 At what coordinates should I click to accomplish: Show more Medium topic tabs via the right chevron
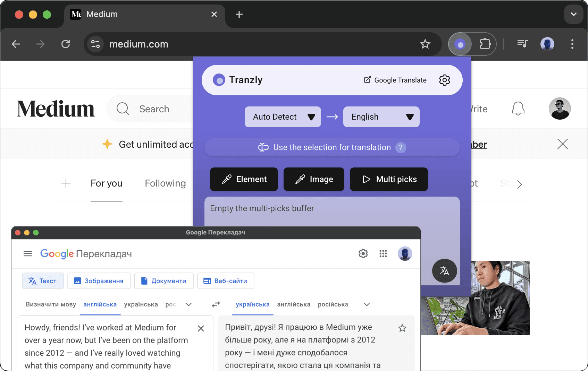point(519,184)
